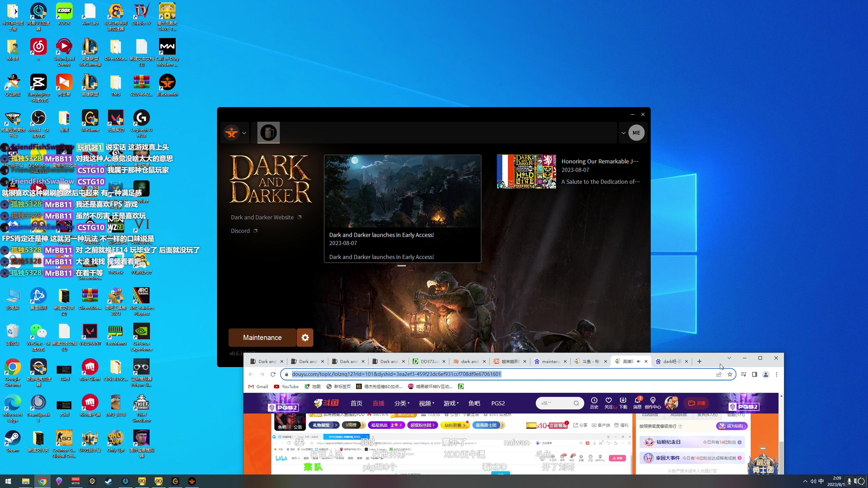Expand the account dropdown arrow beside ME

click(x=623, y=133)
